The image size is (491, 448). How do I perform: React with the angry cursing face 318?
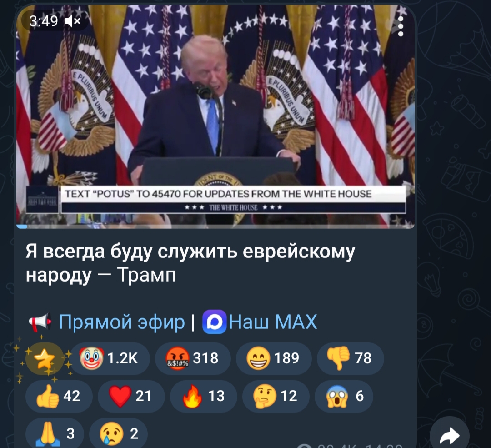(193, 358)
